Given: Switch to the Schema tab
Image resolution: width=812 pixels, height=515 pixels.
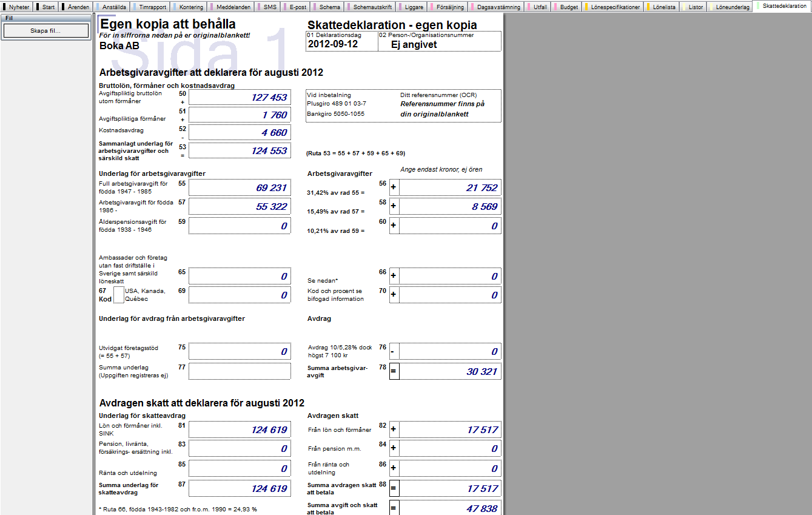Looking at the screenshot, I should click(327, 7).
